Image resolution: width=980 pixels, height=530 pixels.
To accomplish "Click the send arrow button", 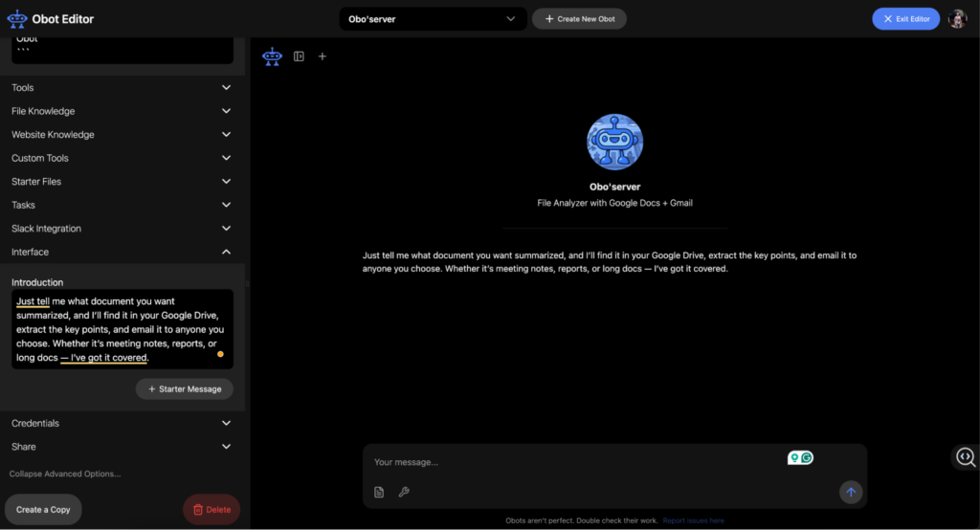I will pyautogui.click(x=851, y=492).
